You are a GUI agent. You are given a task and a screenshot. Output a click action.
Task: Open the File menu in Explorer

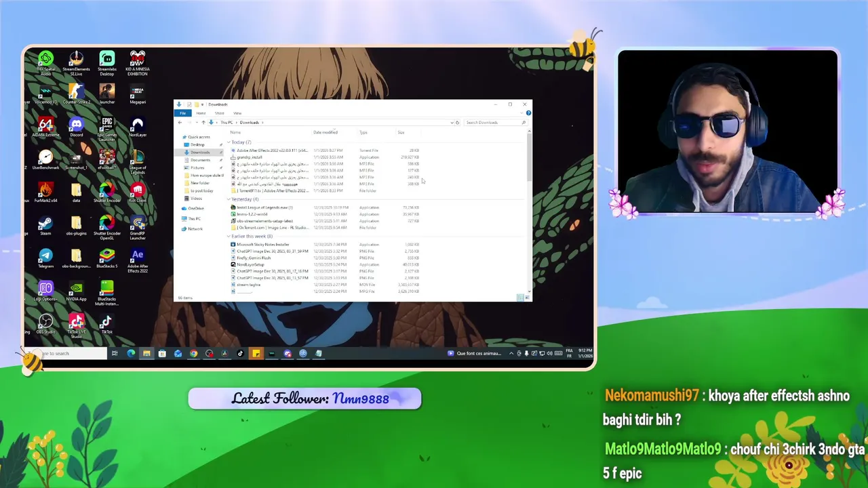coord(182,113)
